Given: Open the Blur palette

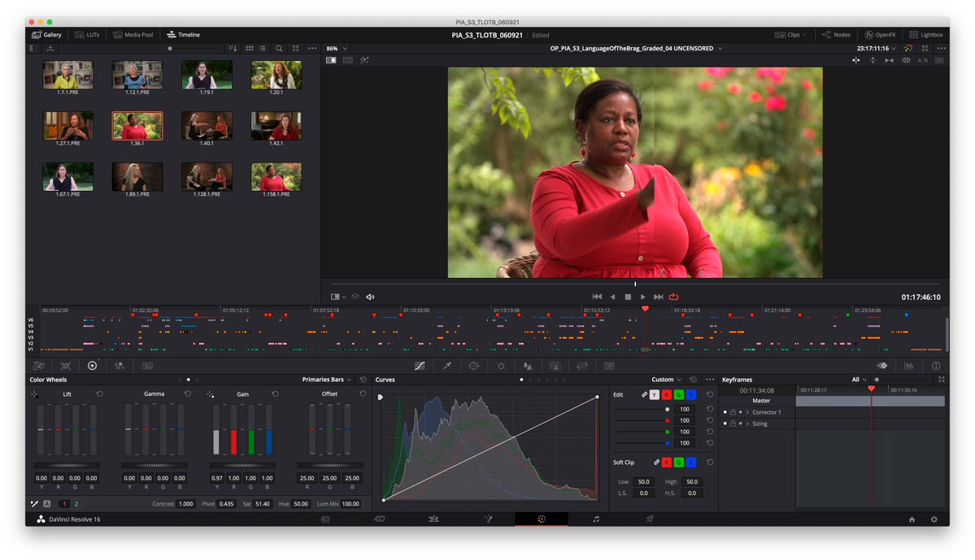Looking at the screenshot, I should pos(528,366).
